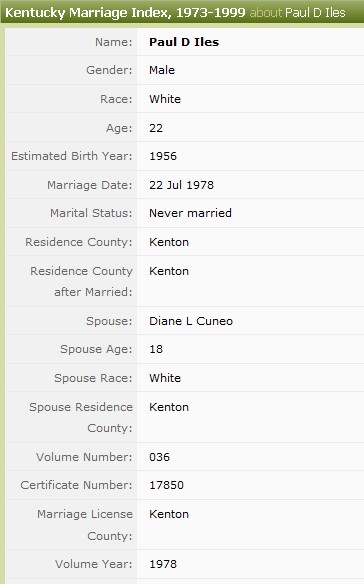Select the name Paul D Iles
Screen dimensions: 364x585
coord(184,42)
